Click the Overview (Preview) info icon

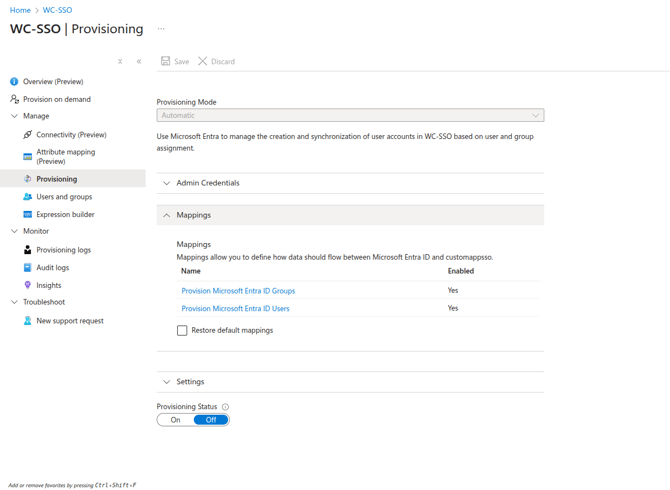(x=14, y=82)
